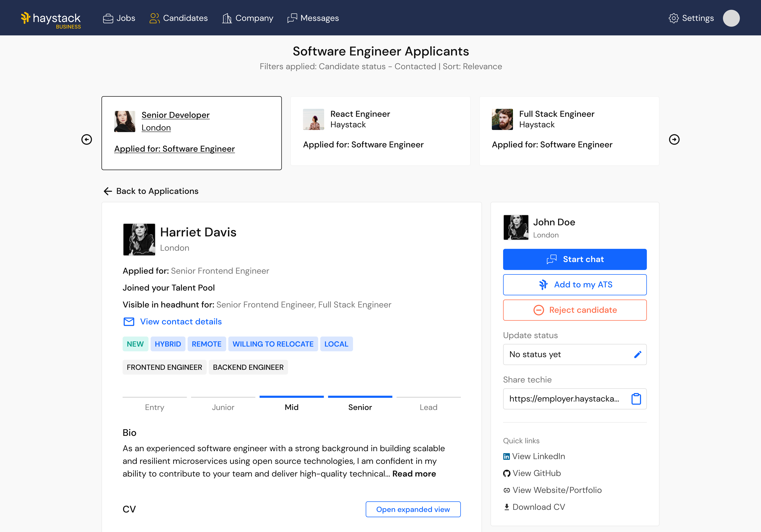Image resolution: width=761 pixels, height=532 pixels.
Task: Go Back to Applications
Action: [151, 191]
